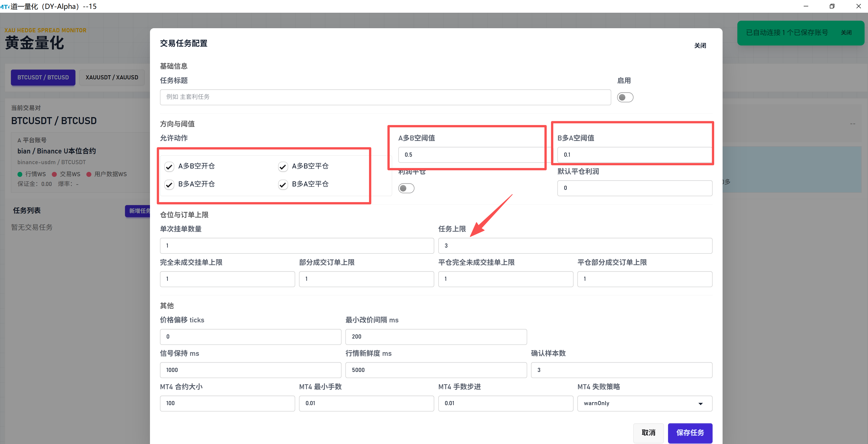The height and width of the screenshot is (444, 868).
Task: Edit the 平仓部分成交订单上限 field
Action: [645, 279]
